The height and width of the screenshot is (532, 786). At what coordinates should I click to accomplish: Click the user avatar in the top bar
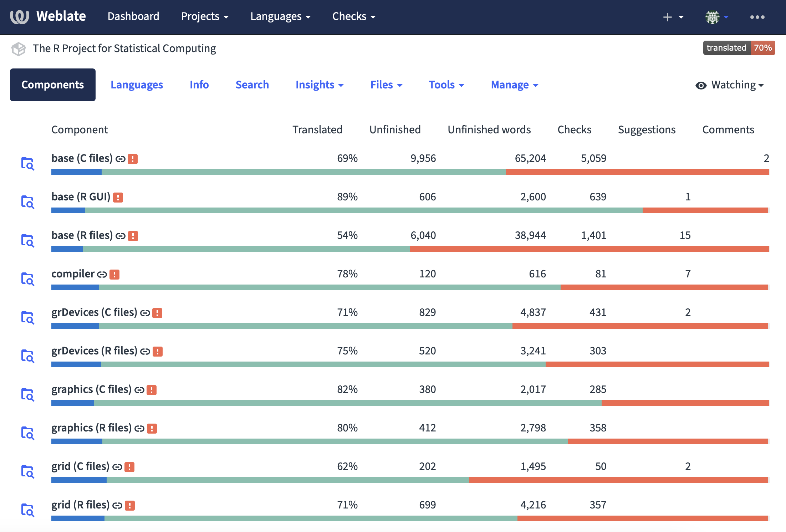point(713,17)
